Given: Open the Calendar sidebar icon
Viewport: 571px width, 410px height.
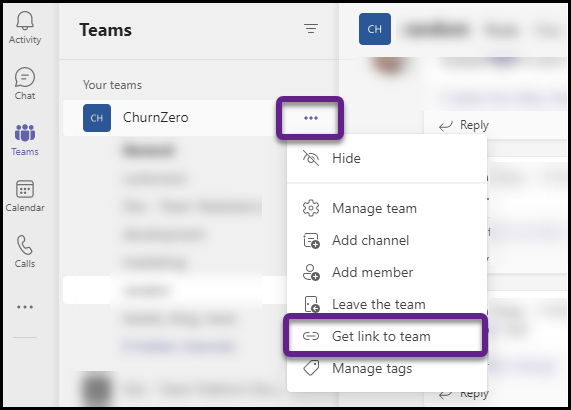Looking at the screenshot, I should point(25,196).
